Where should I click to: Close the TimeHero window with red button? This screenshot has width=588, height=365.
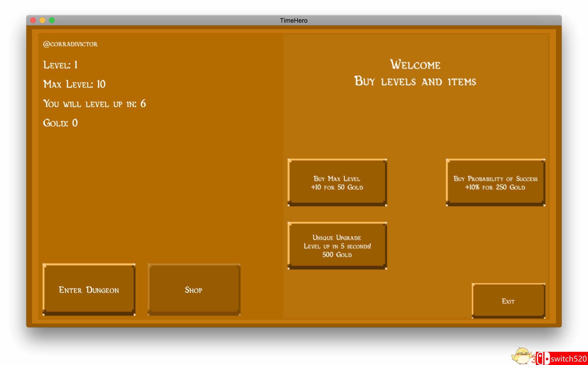coord(33,21)
